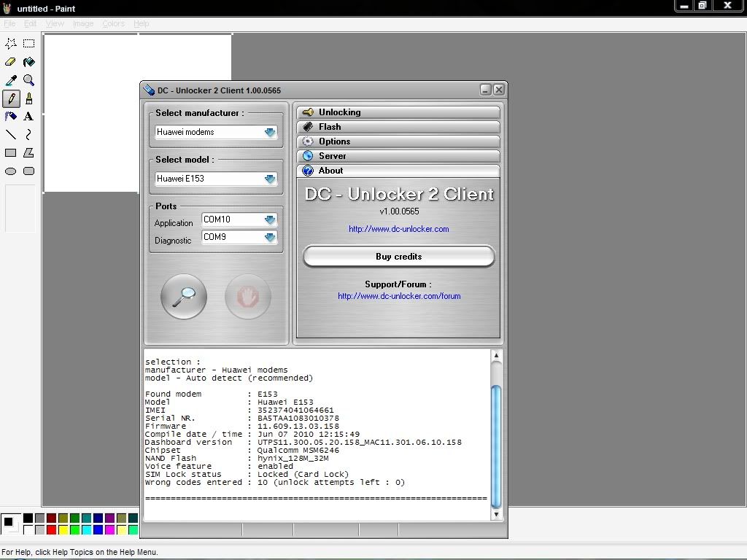Select the Eraser tool in Paint
This screenshot has height=560, width=747.
(x=11, y=62)
